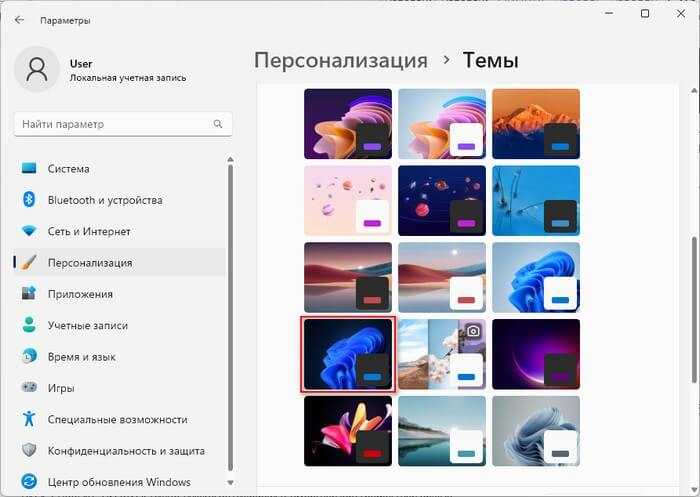Open Конфиденциальность и защита
Viewport: 700px width, 497px height.
click(x=120, y=451)
